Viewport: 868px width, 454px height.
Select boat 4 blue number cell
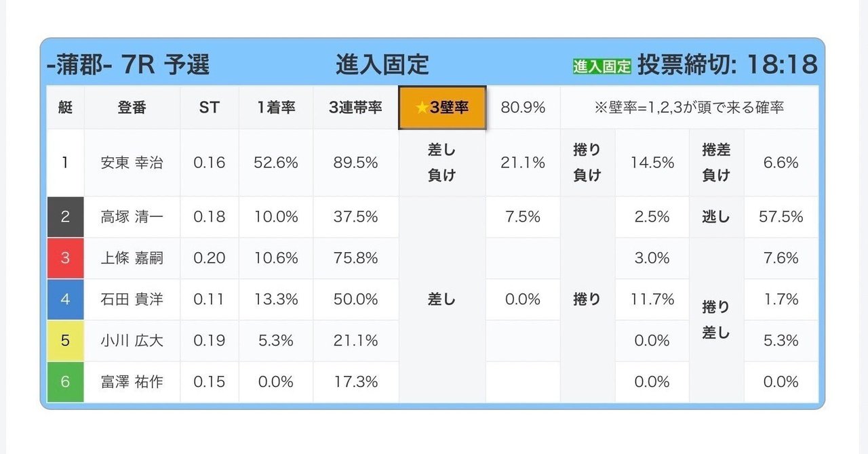tap(65, 300)
